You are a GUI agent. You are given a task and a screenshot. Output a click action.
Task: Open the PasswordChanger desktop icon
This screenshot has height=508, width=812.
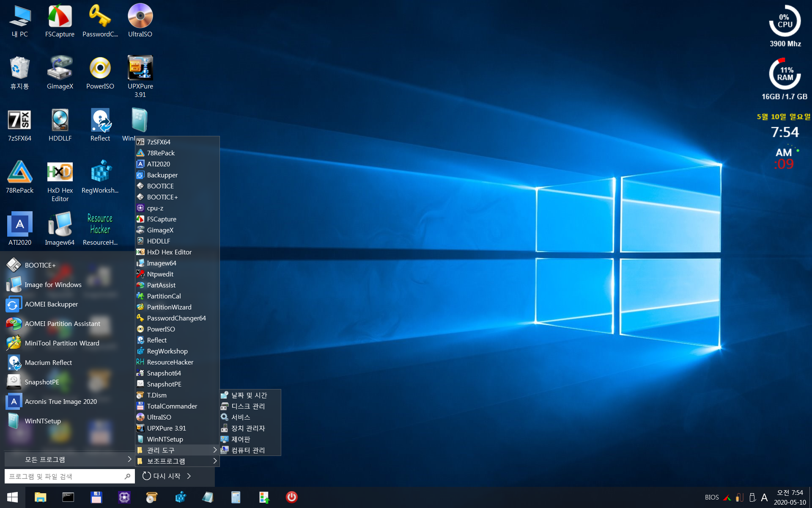[100, 21]
